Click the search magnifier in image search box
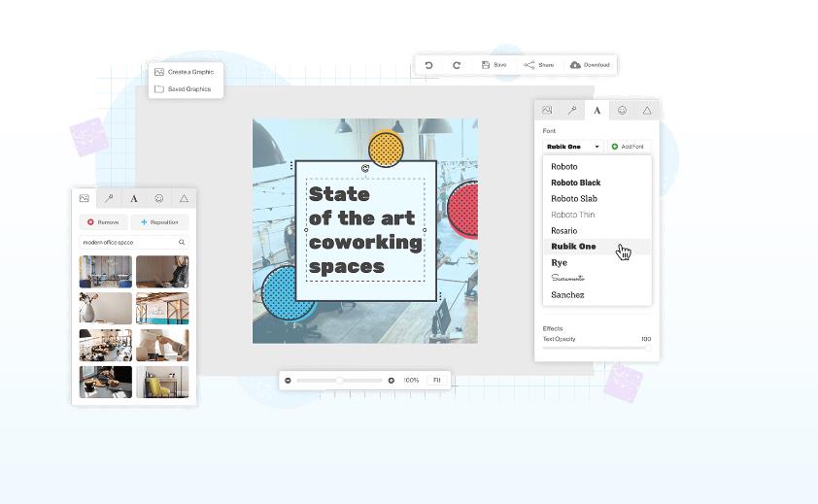This screenshot has width=818, height=504. (x=182, y=242)
